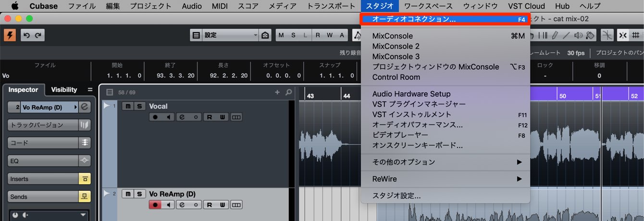This screenshot has width=644, height=221.
Task: Select the Line tool
Action: point(566,35)
